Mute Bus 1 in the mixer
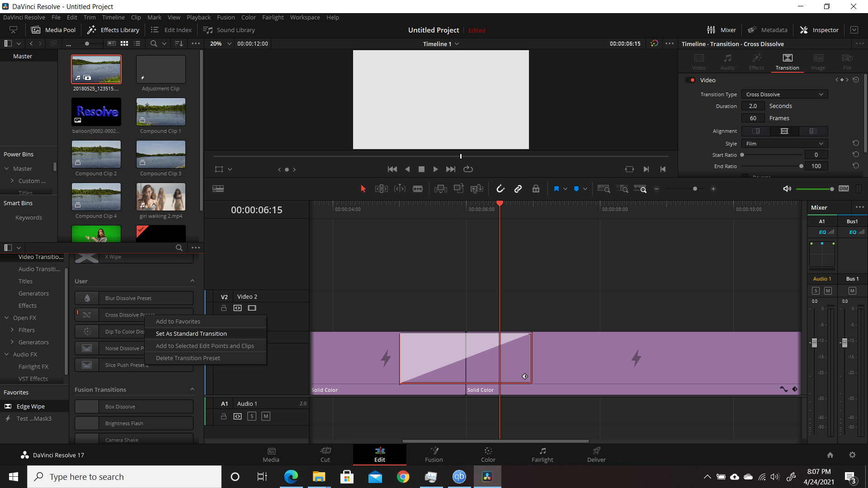The image size is (868, 488). pyautogui.click(x=852, y=291)
